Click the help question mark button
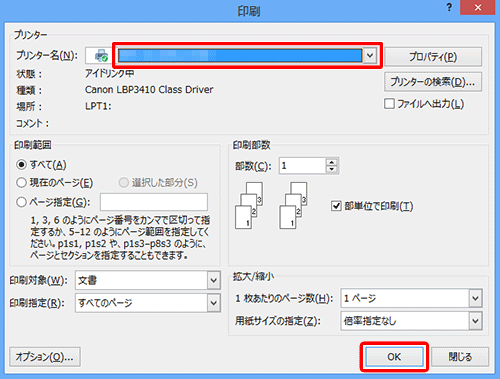The height and width of the screenshot is (379, 500). 449,7
